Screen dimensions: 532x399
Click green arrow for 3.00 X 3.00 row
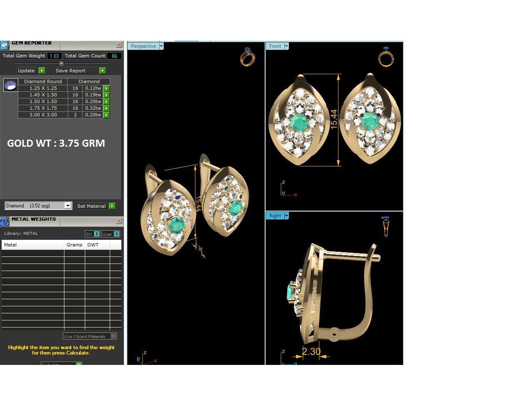point(106,115)
